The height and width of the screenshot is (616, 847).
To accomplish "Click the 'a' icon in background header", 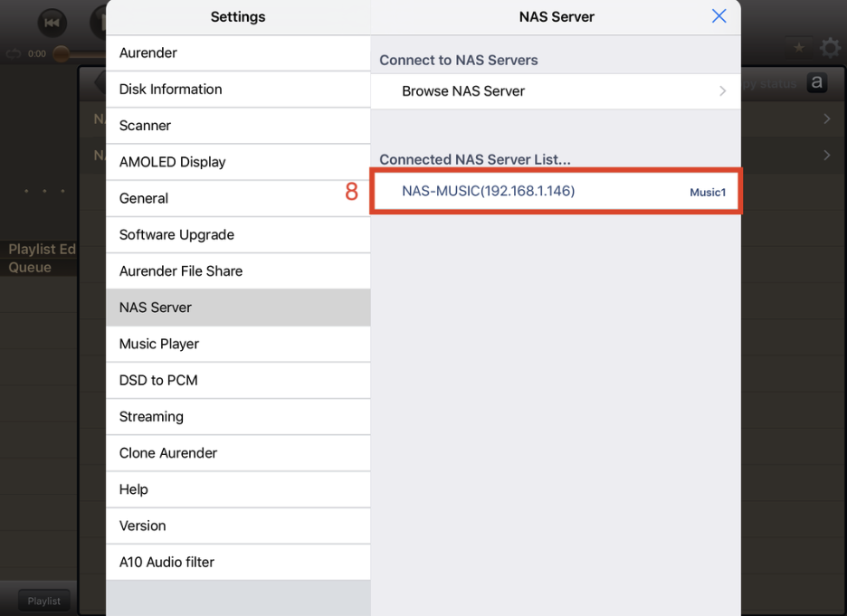I will (817, 82).
